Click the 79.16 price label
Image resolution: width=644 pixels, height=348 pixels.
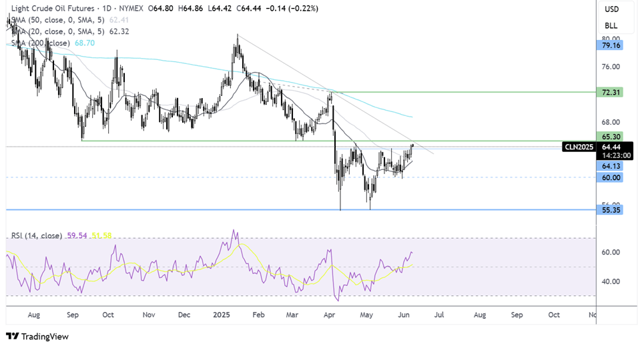click(609, 45)
